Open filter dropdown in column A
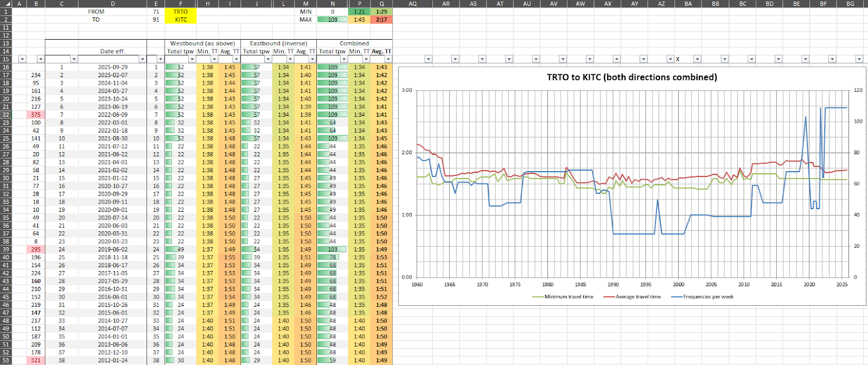Screen dimensions: 868x365 22,59
